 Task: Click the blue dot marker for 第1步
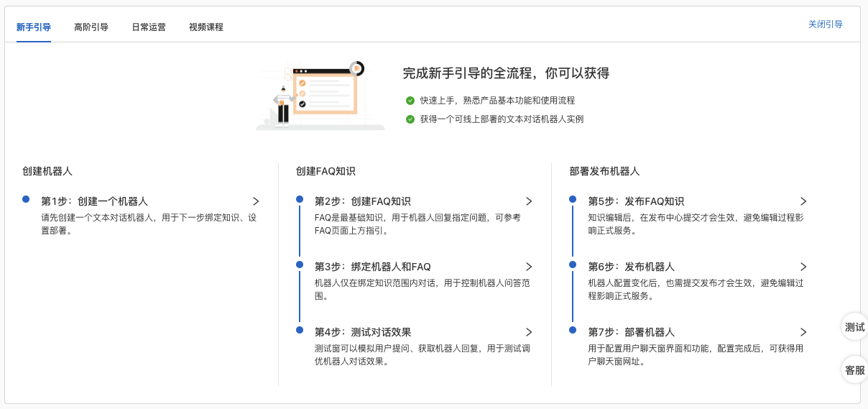click(x=26, y=199)
